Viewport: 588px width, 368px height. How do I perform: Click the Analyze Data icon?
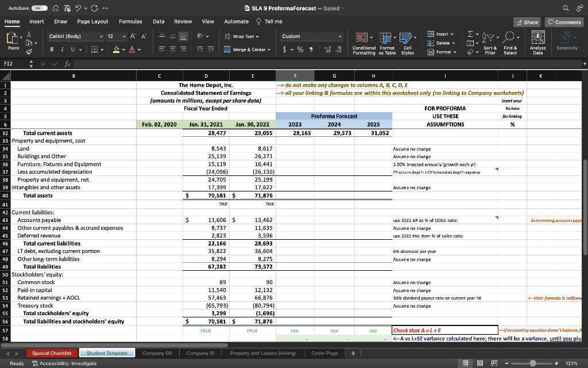click(x=537, y=43)
